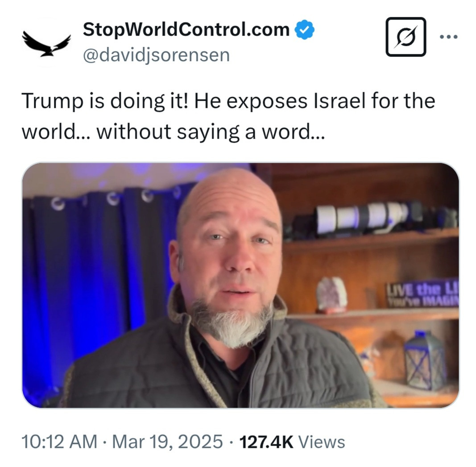Open the three-dot more options menu
Viewport: 476px width, 467px height.
tap(449, 37)
